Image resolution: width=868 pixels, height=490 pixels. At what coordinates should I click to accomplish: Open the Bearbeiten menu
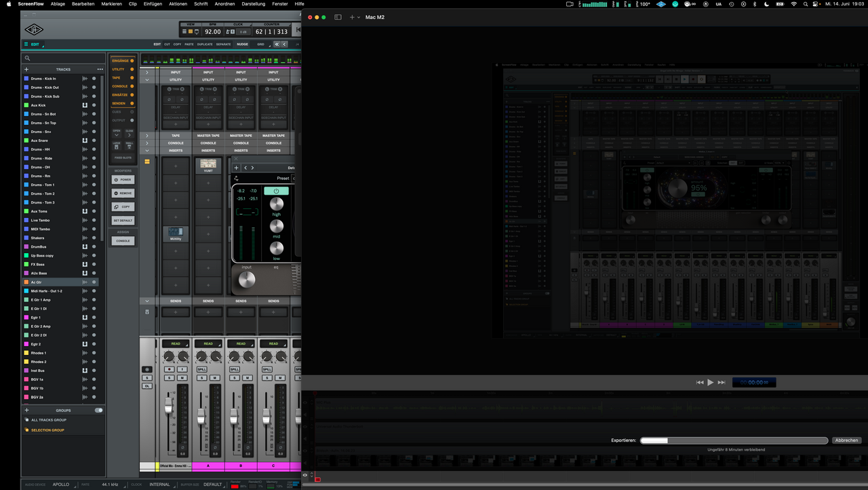[x=83, y=4]
